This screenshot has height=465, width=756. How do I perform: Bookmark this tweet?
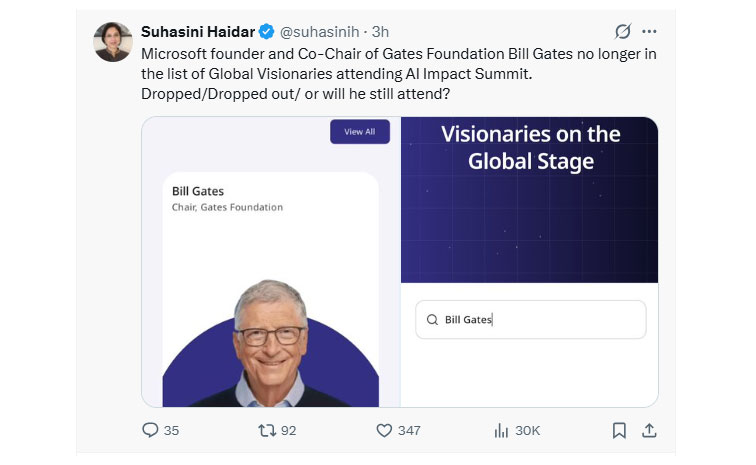[x=619, y=430]
